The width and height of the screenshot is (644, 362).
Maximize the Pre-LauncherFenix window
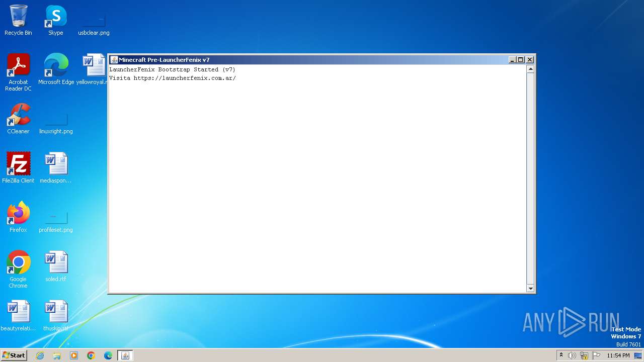pos(521,60)
